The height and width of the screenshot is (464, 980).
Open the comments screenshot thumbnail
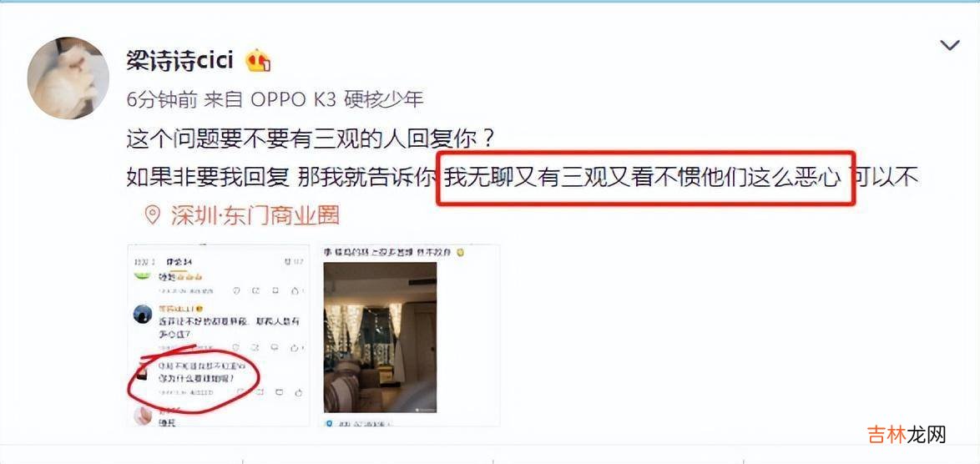219,335
